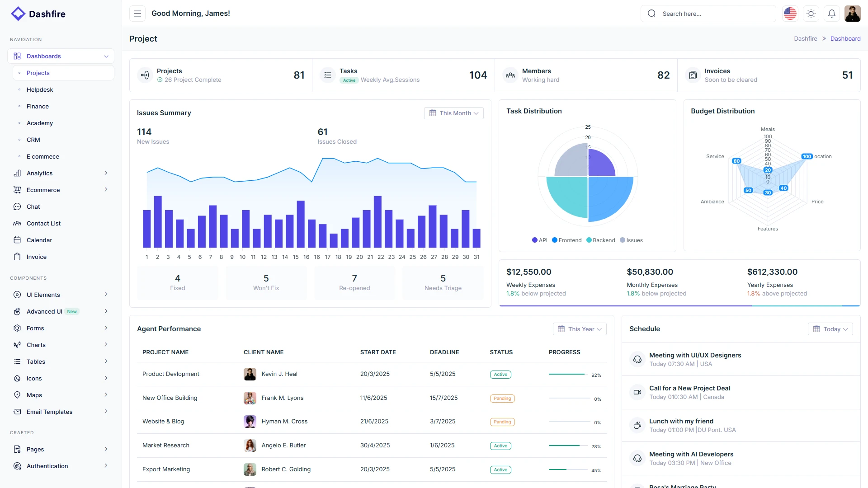
Task: Open the Academy dashboard
Action: pos(40,123)
